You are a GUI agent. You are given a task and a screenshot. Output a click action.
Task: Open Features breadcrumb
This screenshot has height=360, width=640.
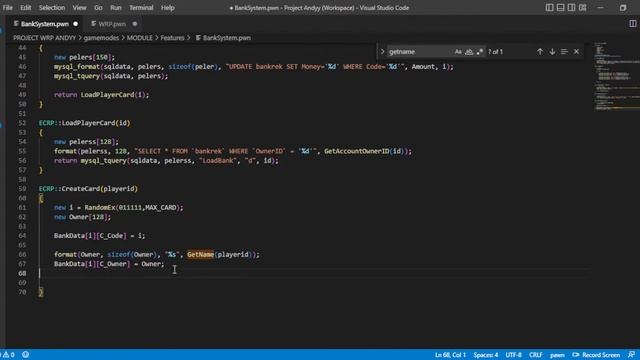click(x=172, y=38)
